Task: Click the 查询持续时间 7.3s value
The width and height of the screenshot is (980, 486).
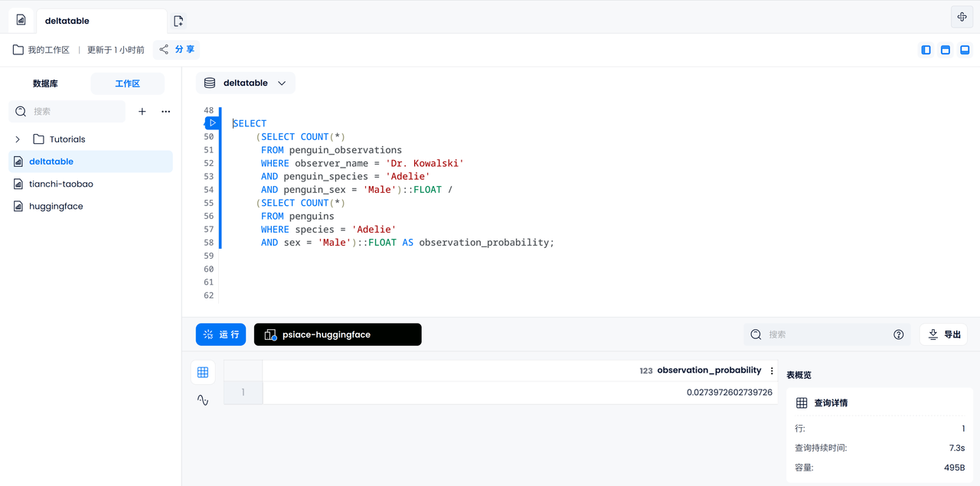Action: click(x=956, y=448)
